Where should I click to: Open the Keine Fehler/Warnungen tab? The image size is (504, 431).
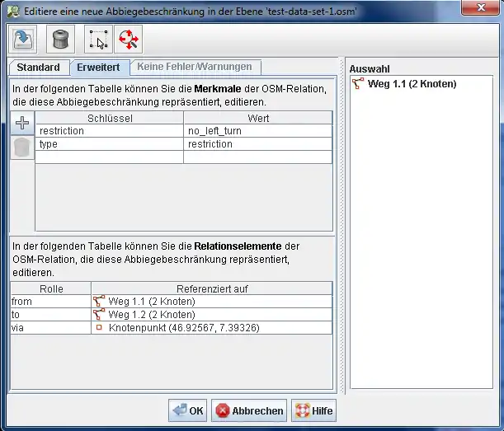point(195,67)
